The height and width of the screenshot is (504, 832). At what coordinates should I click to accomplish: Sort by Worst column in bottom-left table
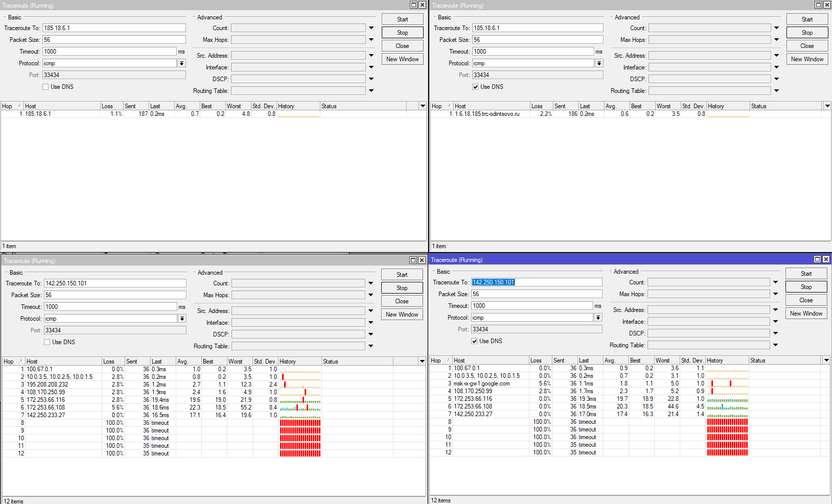point(240,362)
